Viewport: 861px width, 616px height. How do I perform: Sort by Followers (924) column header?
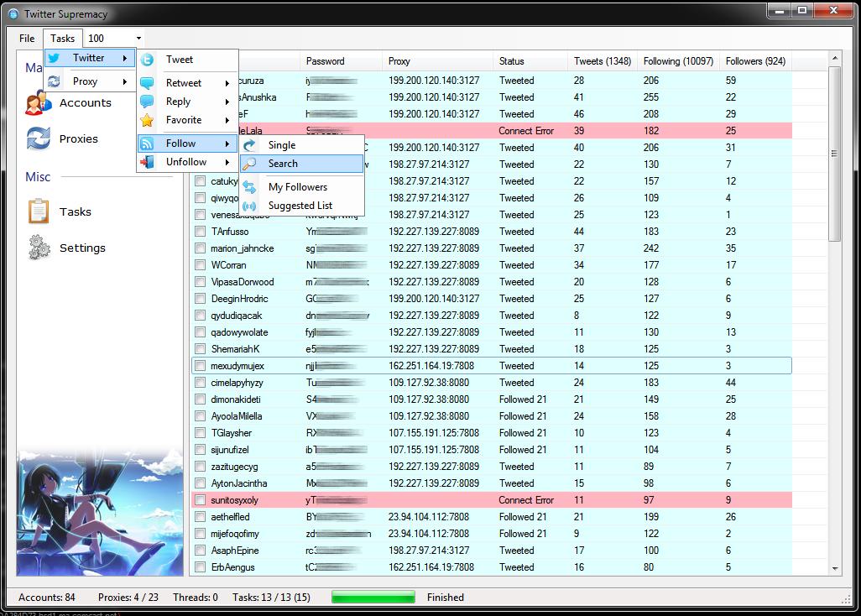tap(755, 61)
